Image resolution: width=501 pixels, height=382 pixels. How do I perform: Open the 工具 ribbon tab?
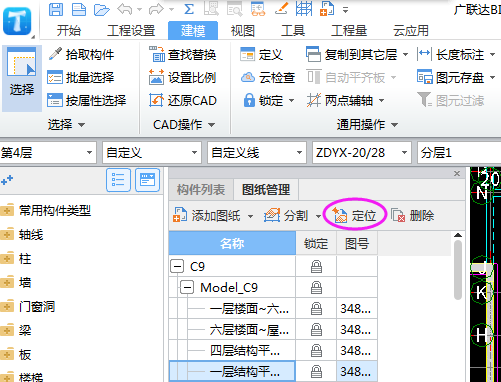[293, 31]
